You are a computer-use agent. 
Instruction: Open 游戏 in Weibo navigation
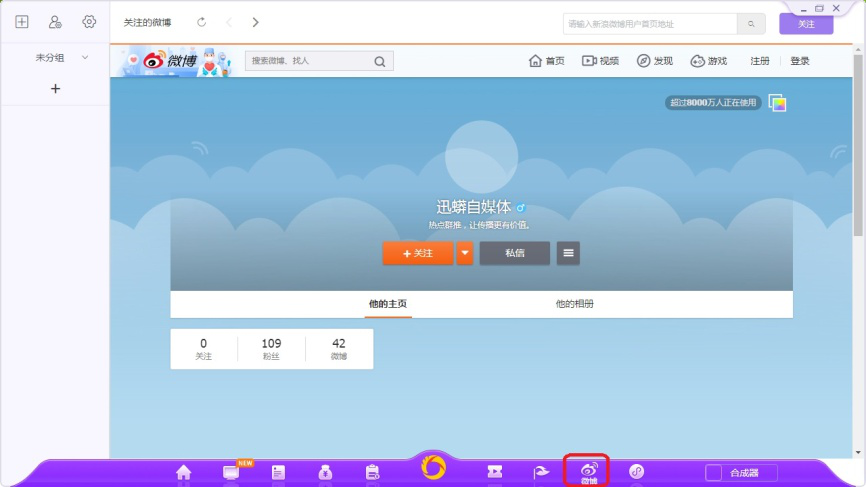click(709, 61)
